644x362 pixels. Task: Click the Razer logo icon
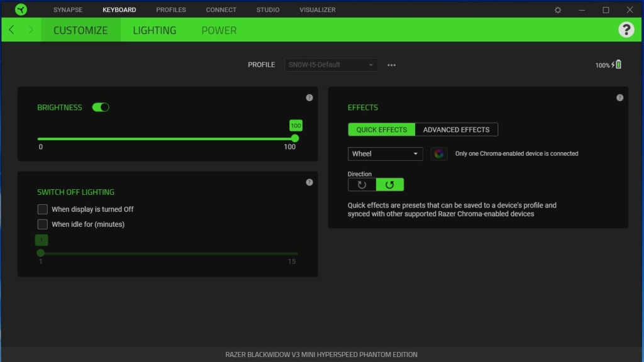[21, 9]
